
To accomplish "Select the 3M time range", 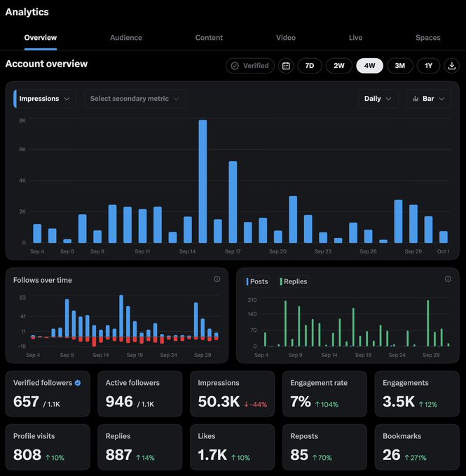I will coord(399,66).
